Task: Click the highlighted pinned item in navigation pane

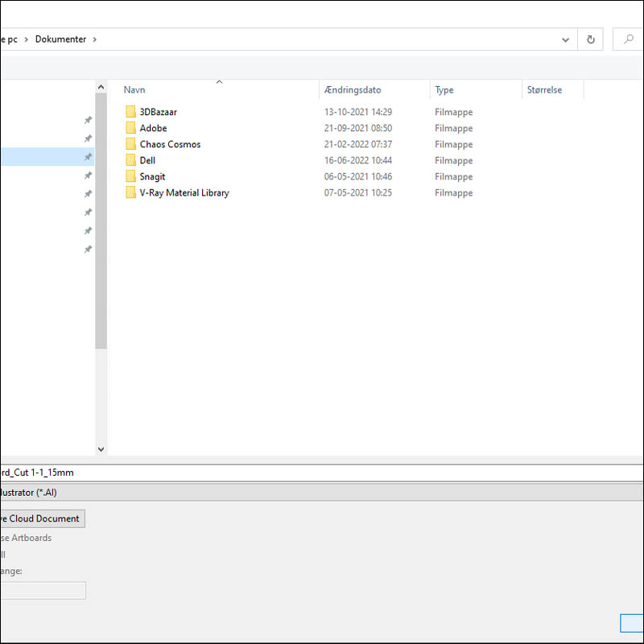Action: click(x=47, y=156)
